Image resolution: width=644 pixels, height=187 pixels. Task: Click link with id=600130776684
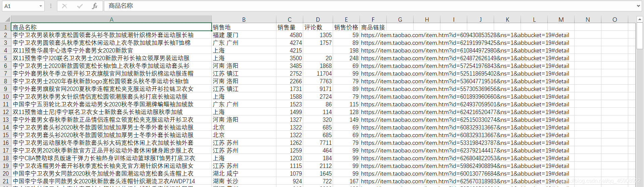click(x=465, y=173)
